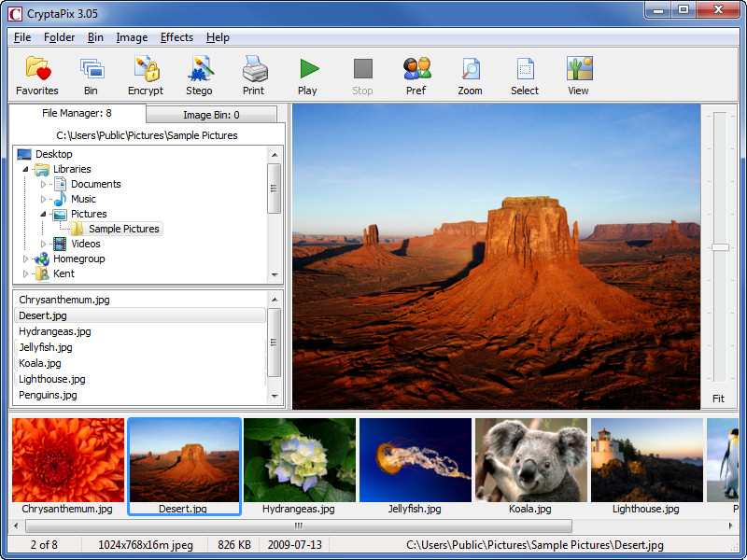Open the Folder menu
747x560 pixels.
[x=59, y=37]
